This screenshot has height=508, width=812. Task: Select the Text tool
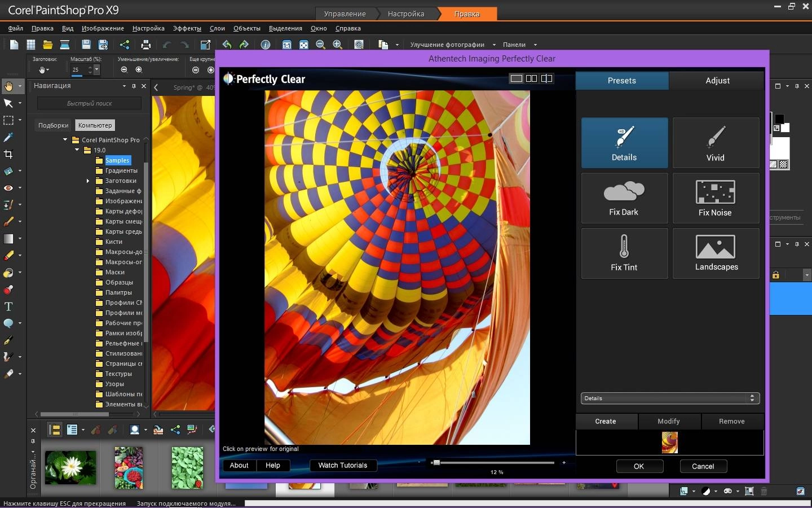point(8,306)
